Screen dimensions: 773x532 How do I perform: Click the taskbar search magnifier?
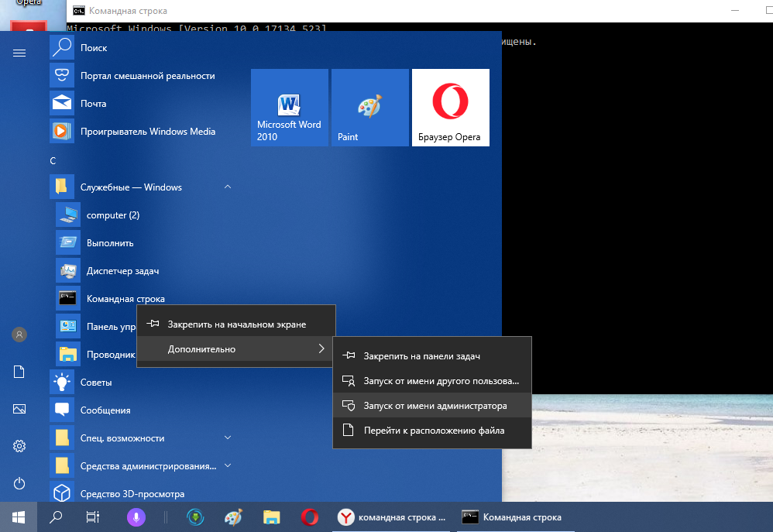click(56, 517)
